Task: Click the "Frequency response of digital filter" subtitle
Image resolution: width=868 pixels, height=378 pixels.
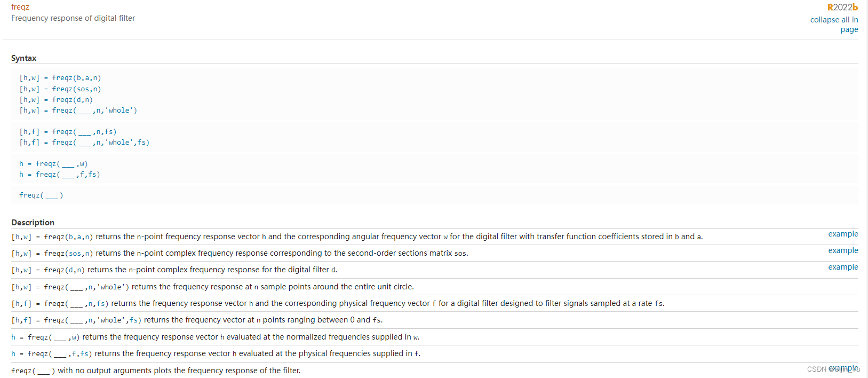Action: click(73, 18)
